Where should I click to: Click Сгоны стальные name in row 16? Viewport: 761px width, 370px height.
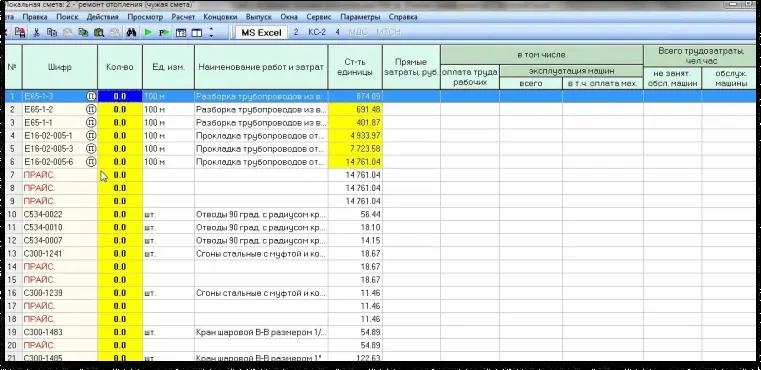261,293
